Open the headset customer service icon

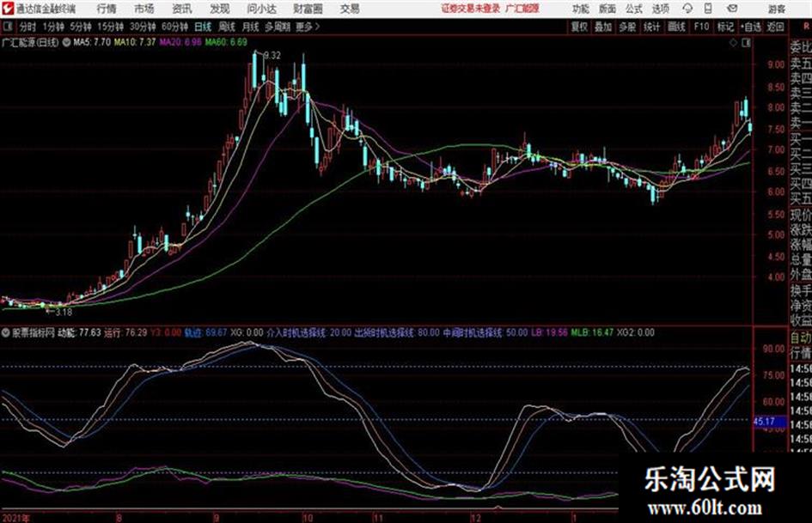click(x=687, y=9)
